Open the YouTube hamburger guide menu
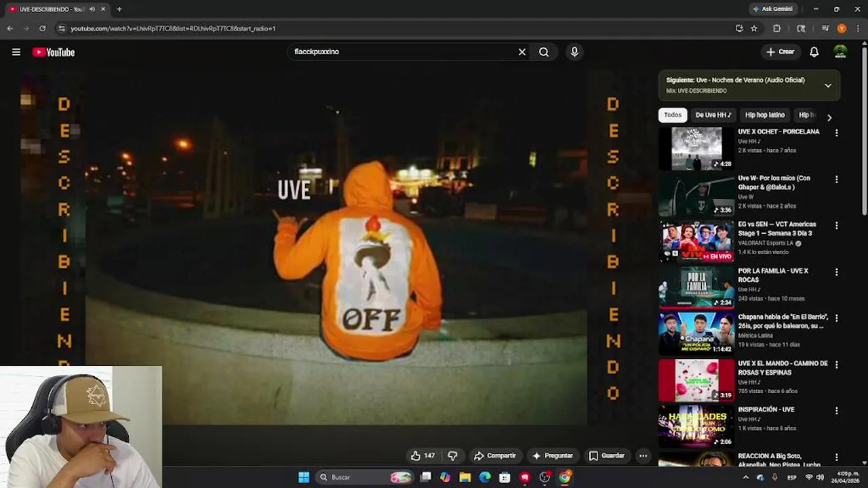Viewport: 868px width, 488px height. 16,52
